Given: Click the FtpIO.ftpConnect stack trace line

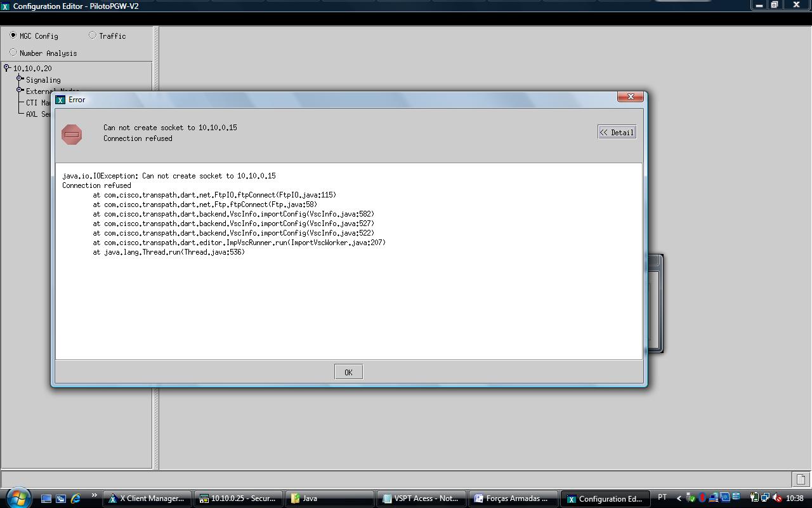Looking at the screenshot, I should click(214, 195).
